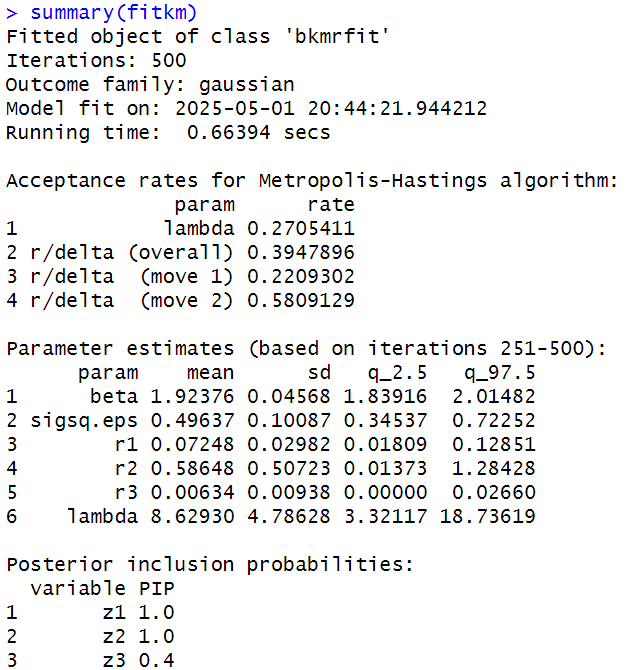Click the z1 PIP value 1.0
This screenshot has width=640, height=670.
[156, 612]
